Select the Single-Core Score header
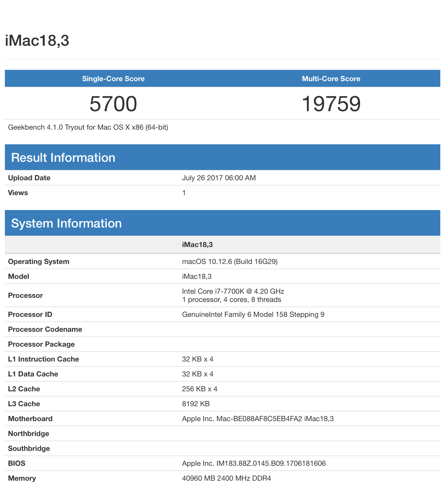This screenshot has height=493, width=448. (113, 79)
